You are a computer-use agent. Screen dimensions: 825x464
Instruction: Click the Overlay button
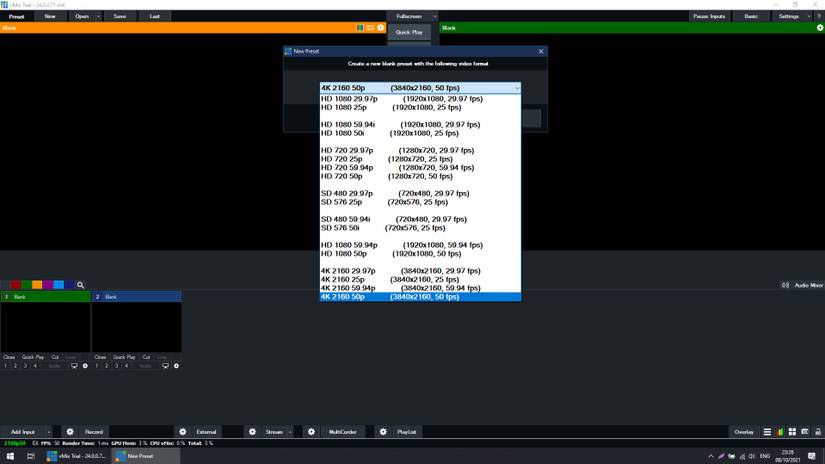744,432
